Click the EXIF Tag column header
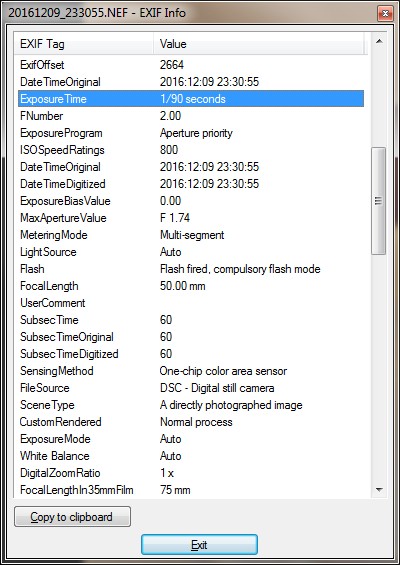 click(x=84, y=44)
